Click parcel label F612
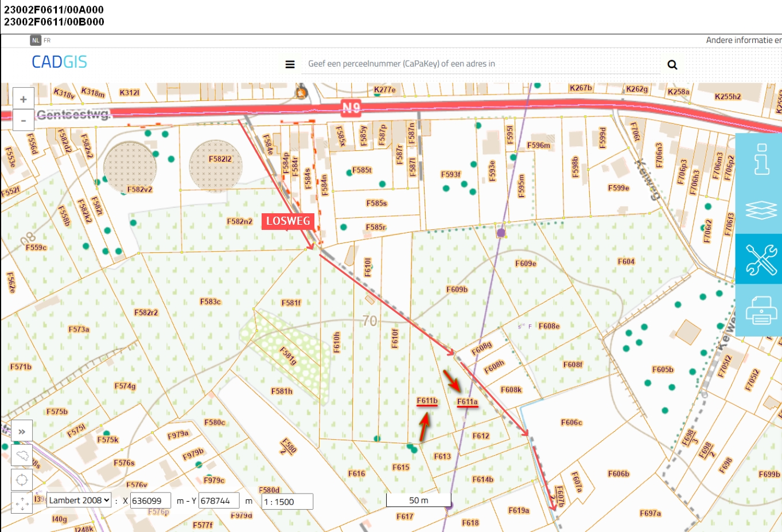 (x=481, y=436)
